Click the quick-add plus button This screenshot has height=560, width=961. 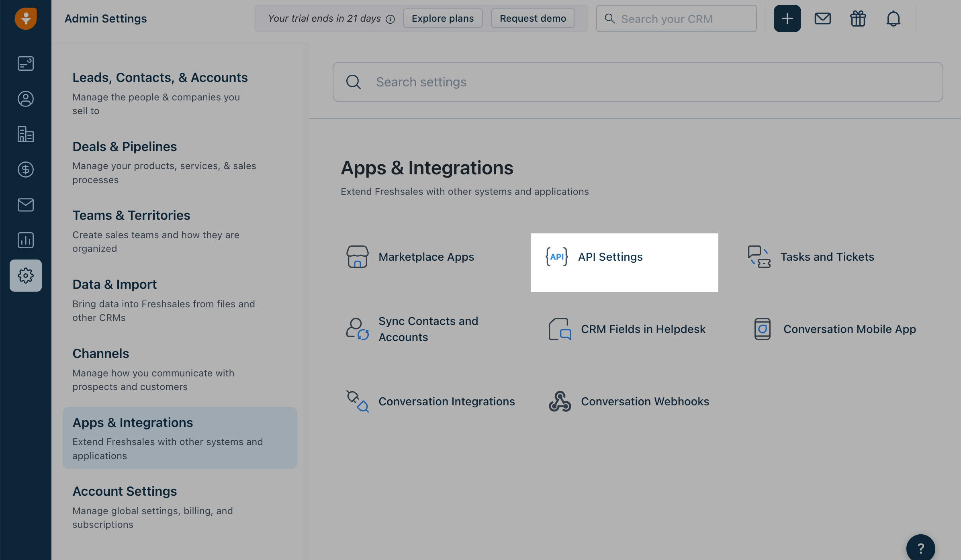tap(787, 18)
